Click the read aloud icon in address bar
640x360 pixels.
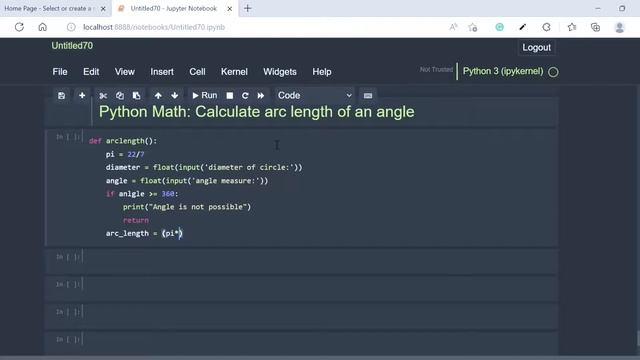point(453,27)
